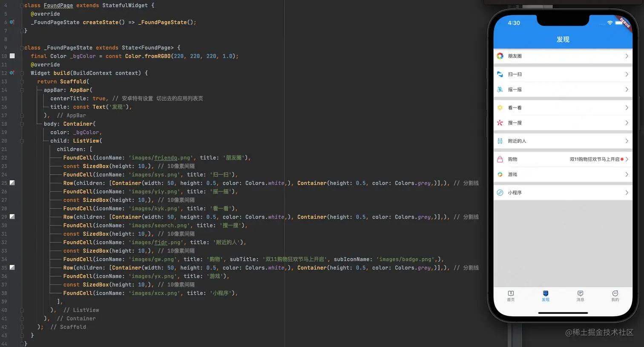Click line number 22 in the gutter
Viewport: 644px width, 347px height.
(4, 158)
